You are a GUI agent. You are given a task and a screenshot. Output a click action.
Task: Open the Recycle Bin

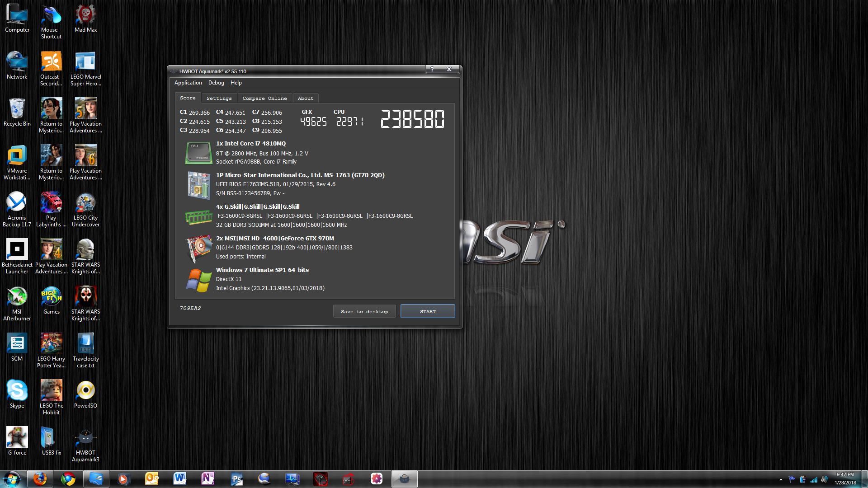(17, 113)
